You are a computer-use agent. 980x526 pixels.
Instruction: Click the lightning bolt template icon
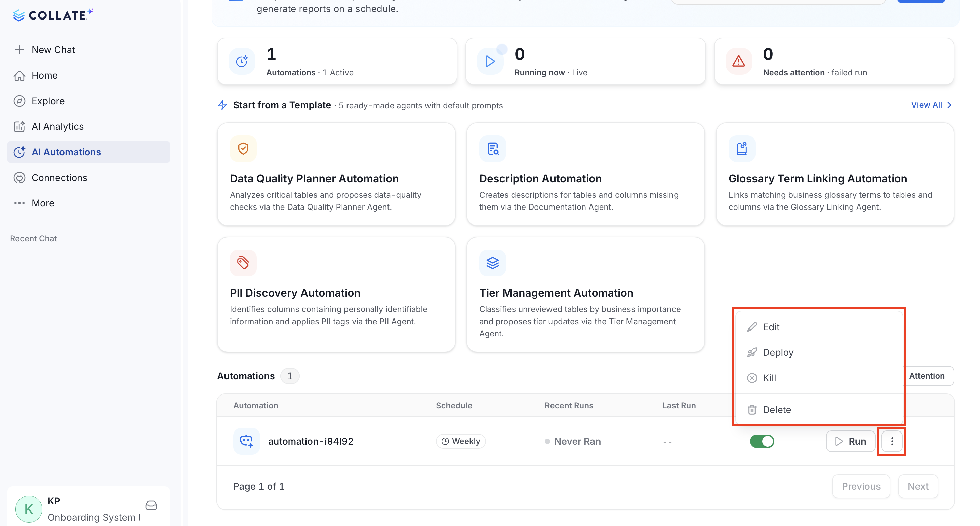[x=222, y=105]
